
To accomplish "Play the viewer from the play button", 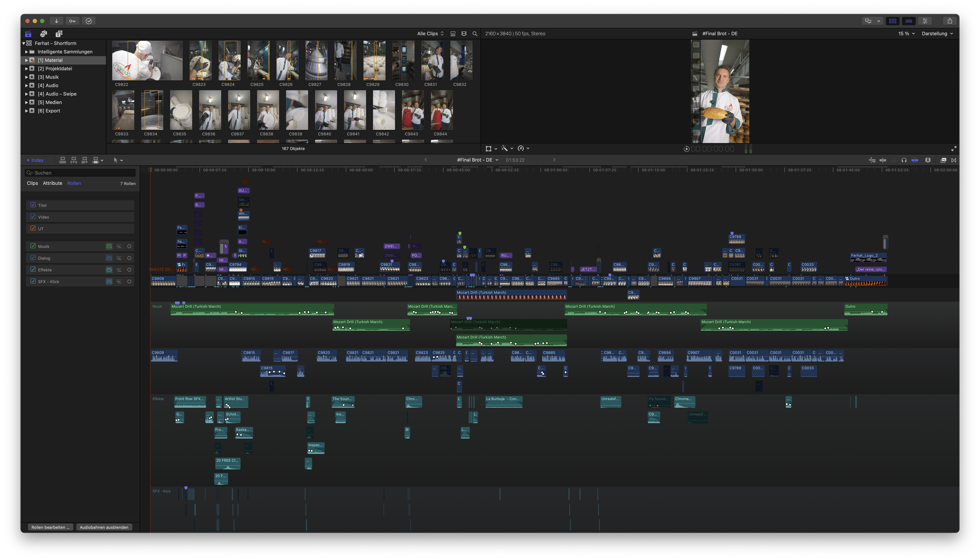I will click(x=686, y=149).
